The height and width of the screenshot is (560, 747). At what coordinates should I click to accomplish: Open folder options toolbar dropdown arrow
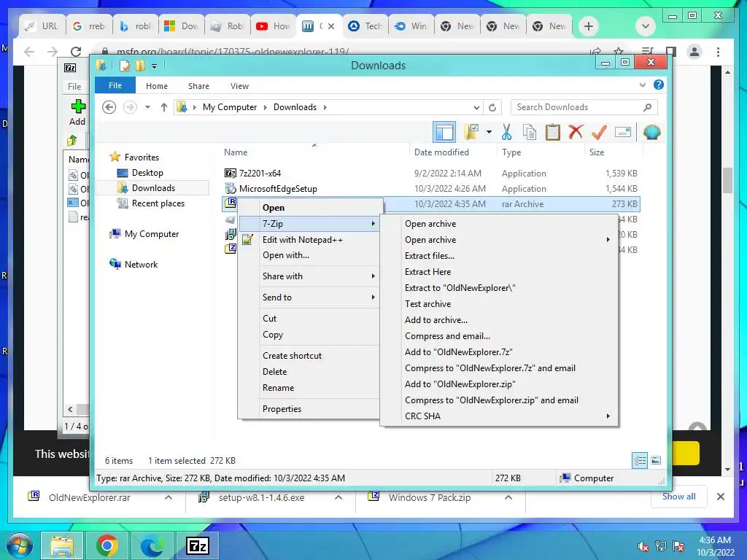(489, 132)
